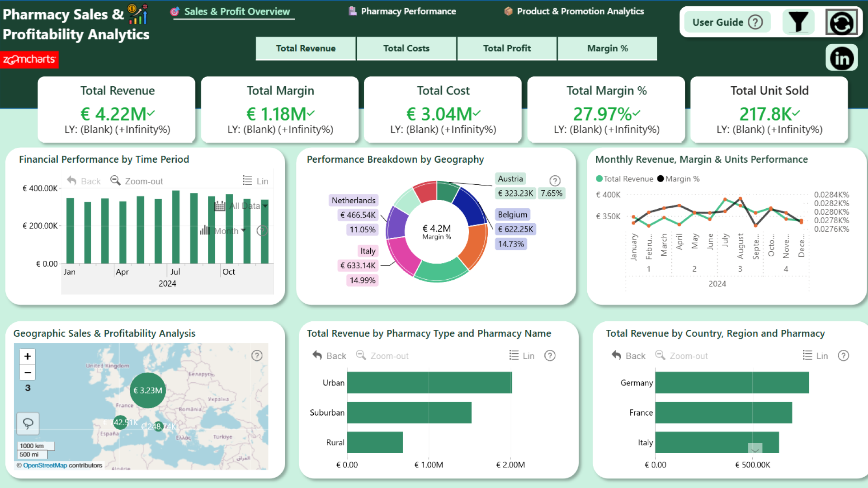Image resolution: width=868 pixels, height=488 pixels.
Task: Select the Total Profit button
Action: (x=507, y=48)
